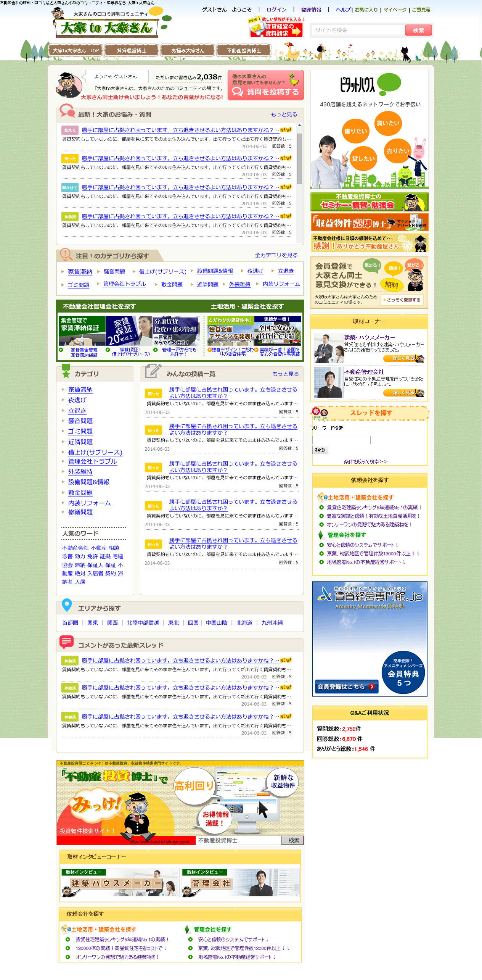
Task: Click the ログイン link in header
Action: [x=276, y=10]
